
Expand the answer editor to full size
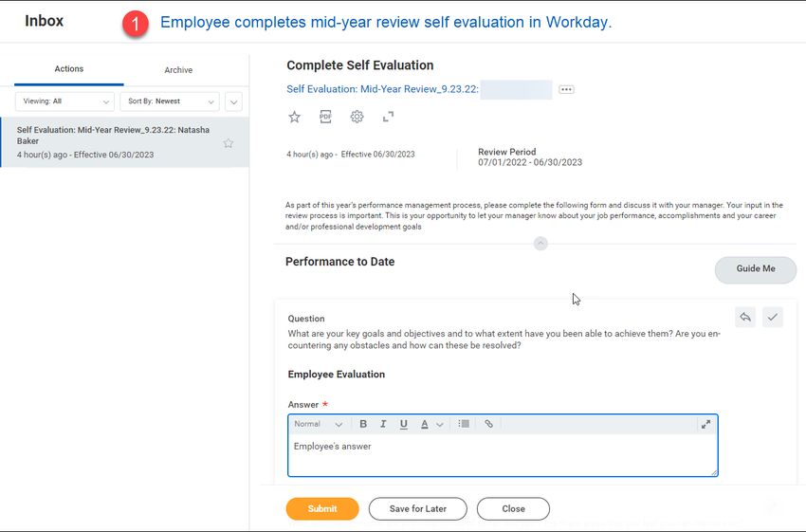point(705,424)
